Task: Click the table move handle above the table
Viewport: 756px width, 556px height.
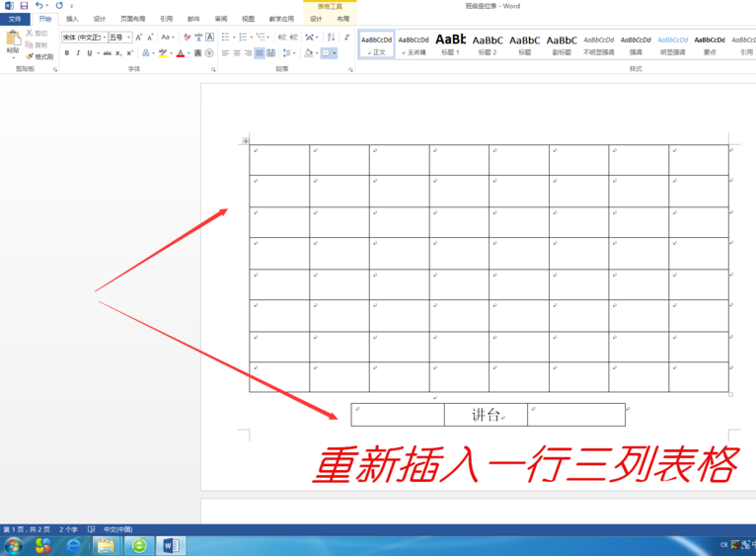Action: point(245,141)
